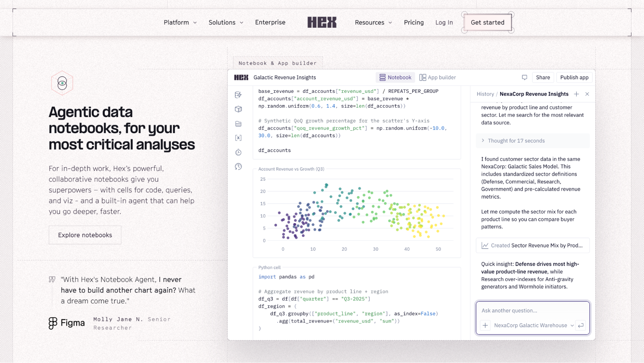Switch to the App builder tab
Screen dimensions: 644x363
click(437, 77)
